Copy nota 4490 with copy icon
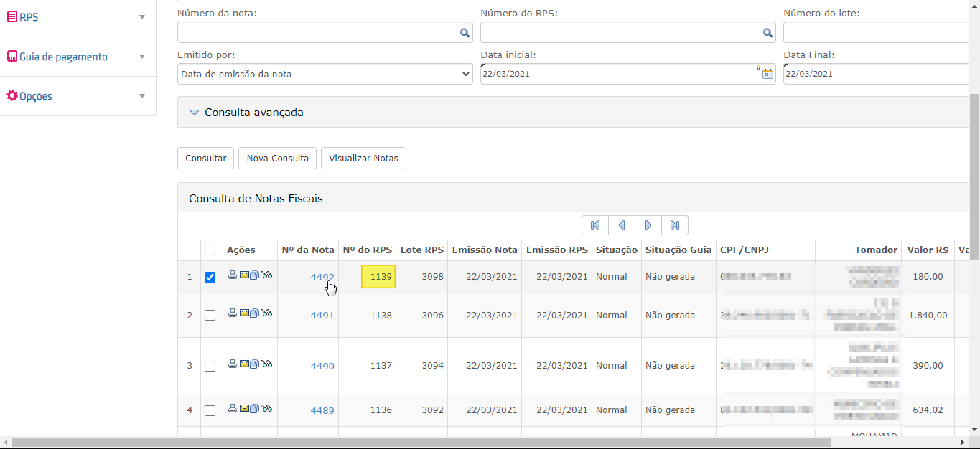The image size is (980, 449). tap(254, 364)
